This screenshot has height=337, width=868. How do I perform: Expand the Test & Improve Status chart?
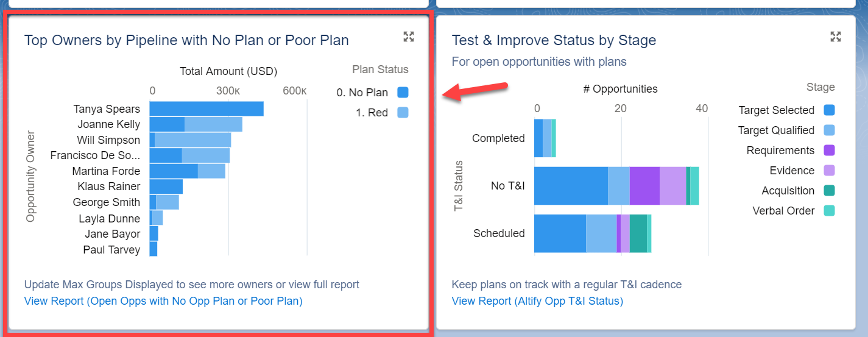click(836, 37)
